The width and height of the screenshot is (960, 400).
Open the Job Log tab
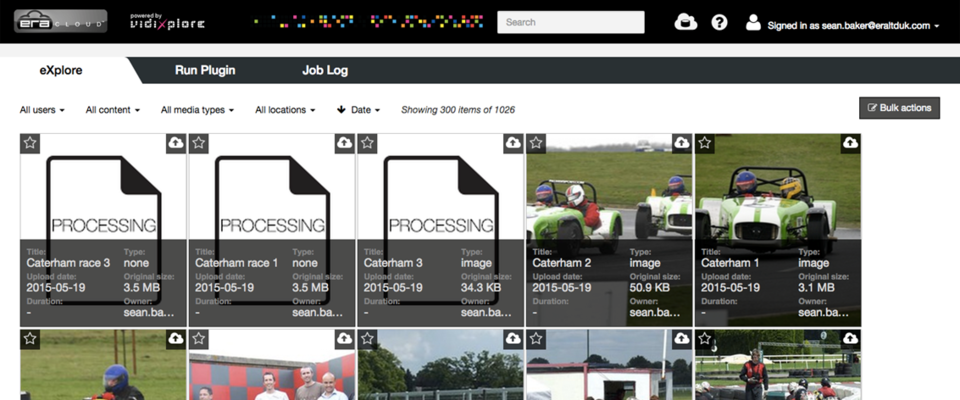[x=325, y=70]
